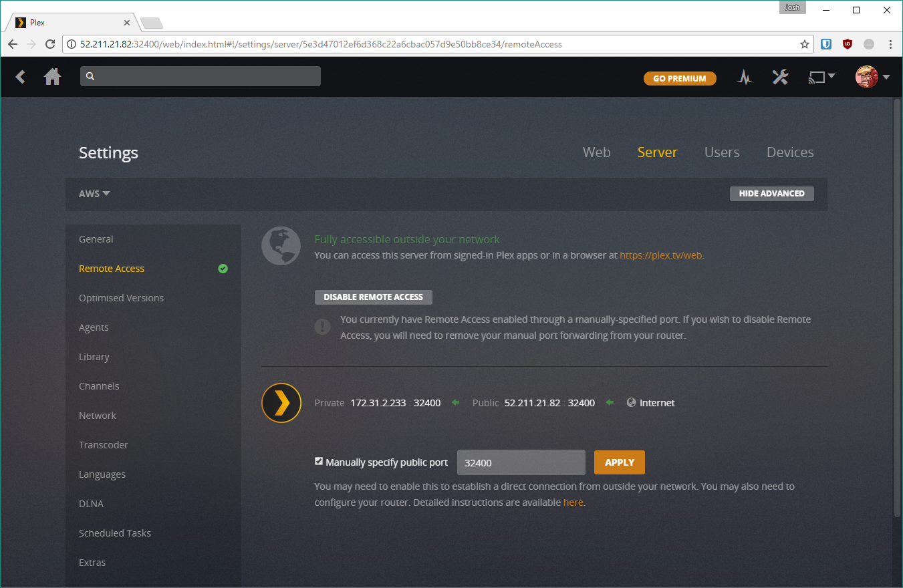Click the browser Forward arrow
Image resolution: width=903 pixels, height=588 pixels.
pos(31,44)
